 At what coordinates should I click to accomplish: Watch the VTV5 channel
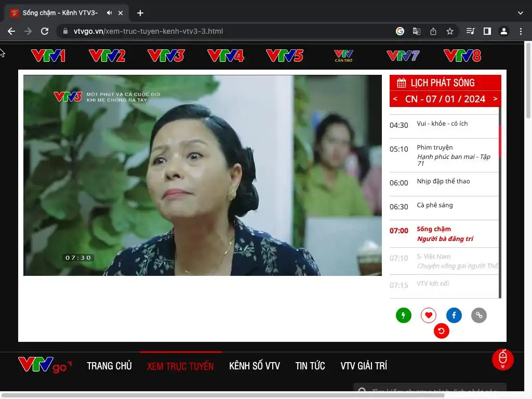coord(284,56)
